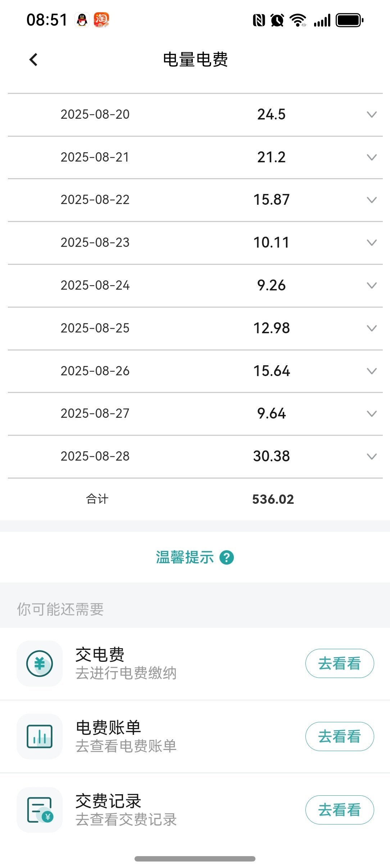Tap the payment records icon
The image size is (390, 868).
click(x=40, y=810)
